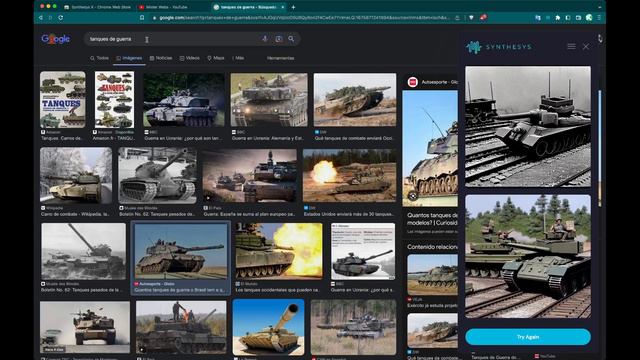Screen dimensions: 640x360
Task: Open the BBC tank infographic thumbnail
Action: [363, 251]
